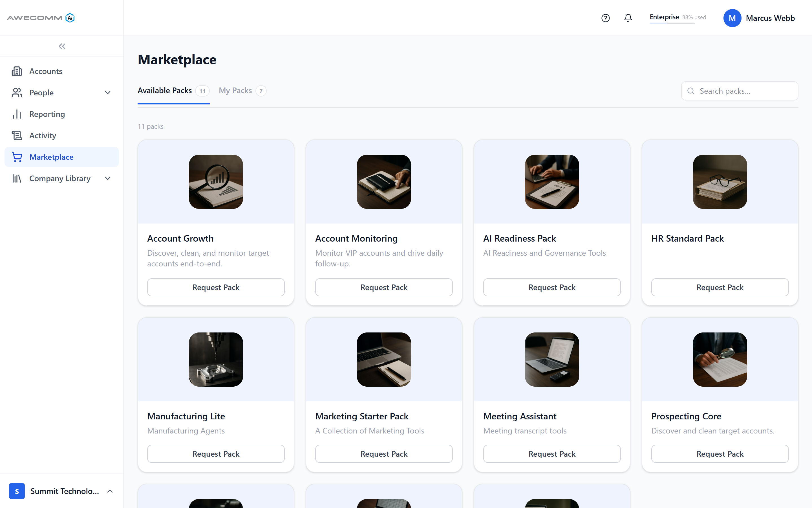Viewport: 812px width, 508px height.
Task: Open help via question mark icon
Action: 605,18
